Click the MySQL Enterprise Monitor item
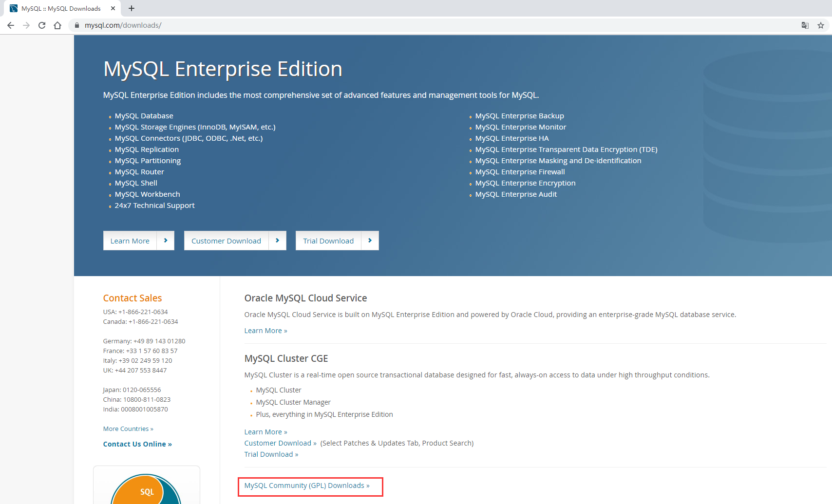The image size is (832, 504). click(x=521, y=127)
